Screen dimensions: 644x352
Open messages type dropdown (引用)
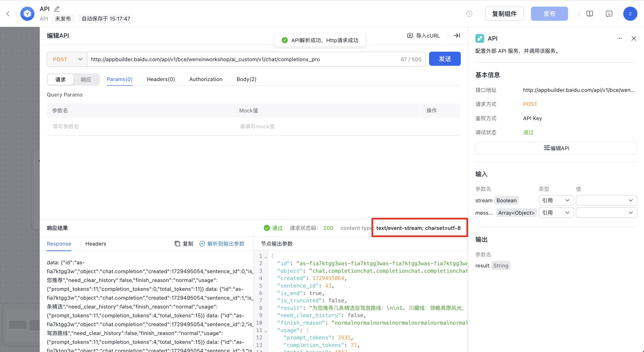point(556,213)
